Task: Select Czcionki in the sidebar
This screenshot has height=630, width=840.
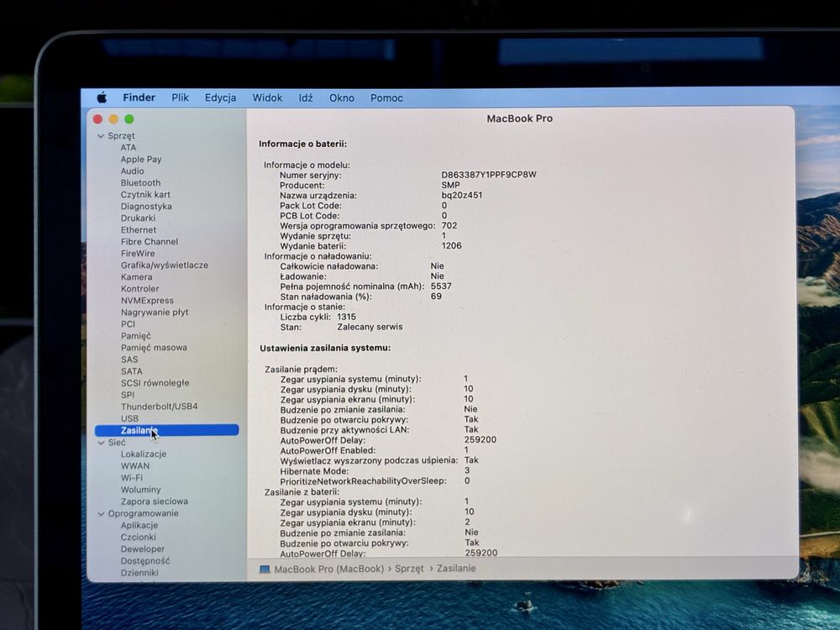Action: [139, 537]
